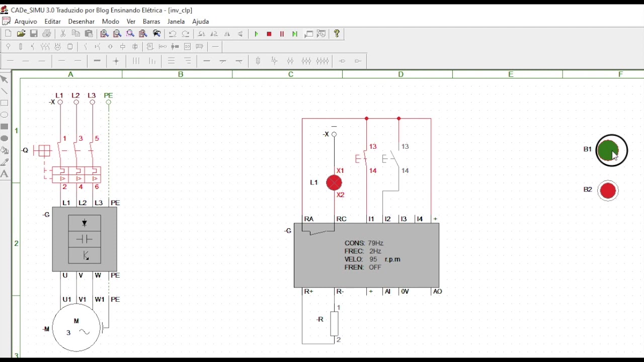Stop simulation with red square icon
This screenshot has width=644, height=362.
point(270,34)
